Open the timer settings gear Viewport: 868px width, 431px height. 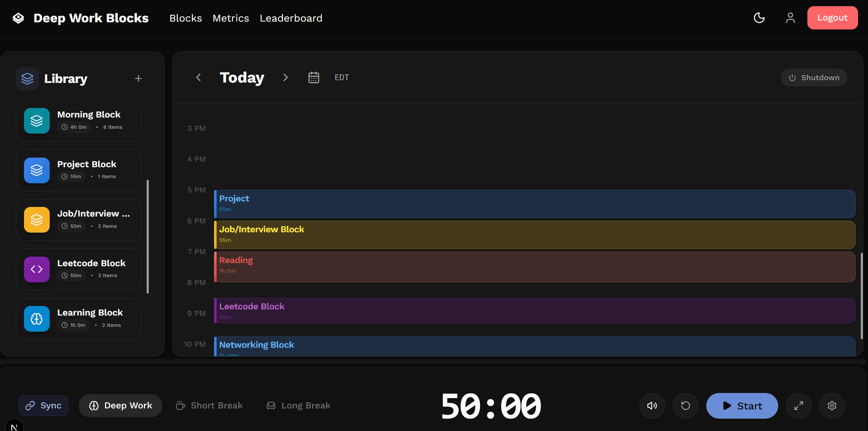tap(832, 406)
